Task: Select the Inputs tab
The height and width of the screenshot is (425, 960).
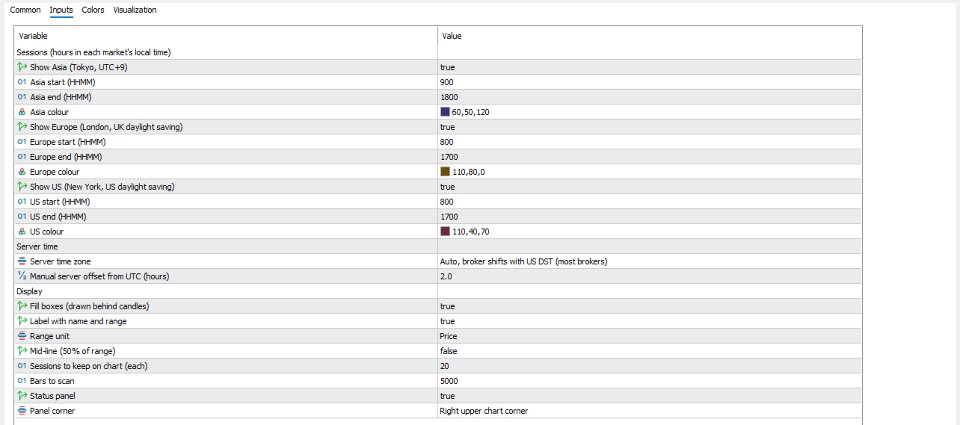Action: [61, 10]
